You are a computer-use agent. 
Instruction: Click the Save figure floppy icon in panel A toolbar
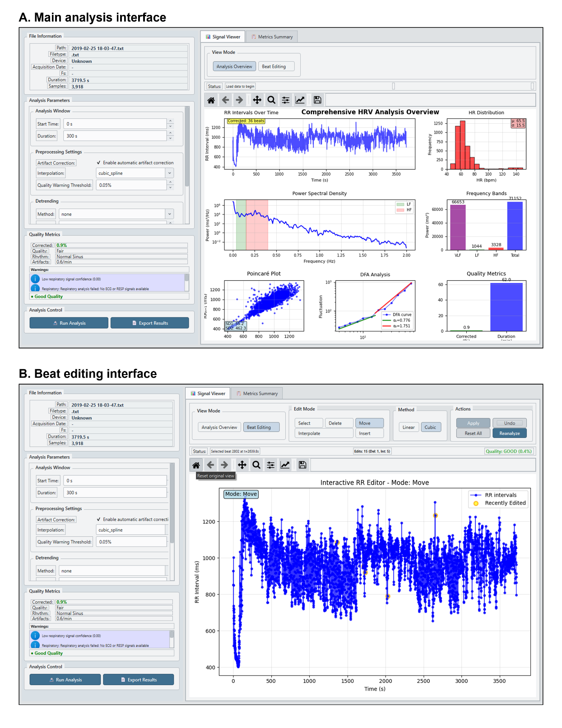pyautogui.click(x=317, y=100)
